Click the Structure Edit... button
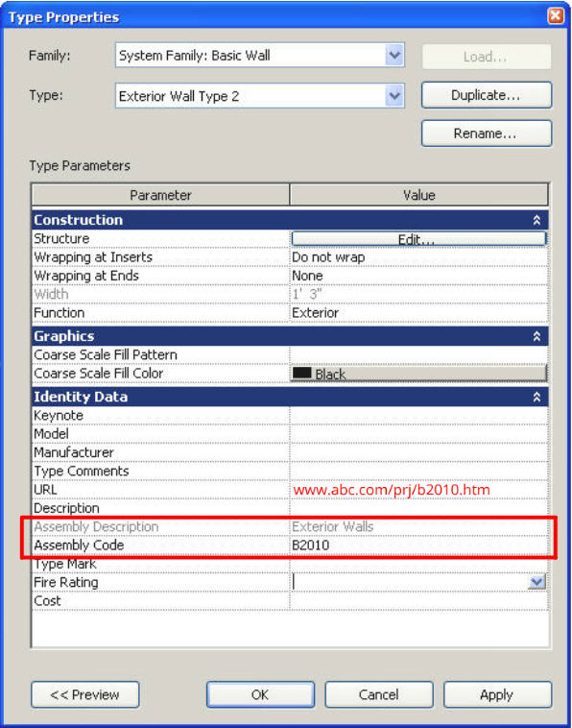This screenshot has height=728, width=572. coord(418,238)
